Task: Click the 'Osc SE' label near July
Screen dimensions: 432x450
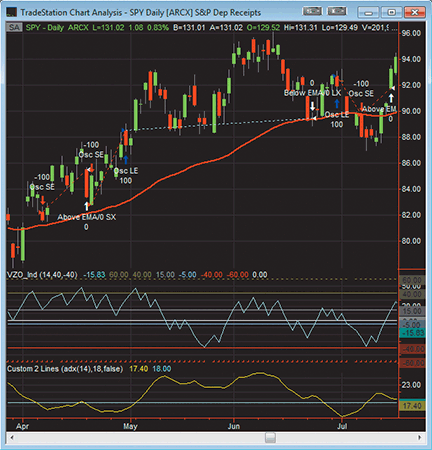Action: [x=361, y=94]
